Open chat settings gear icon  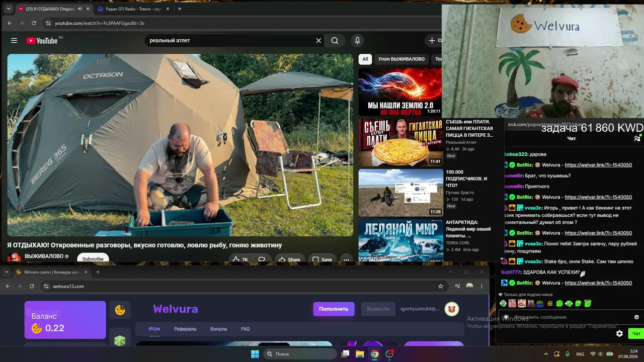click(619, 333)
